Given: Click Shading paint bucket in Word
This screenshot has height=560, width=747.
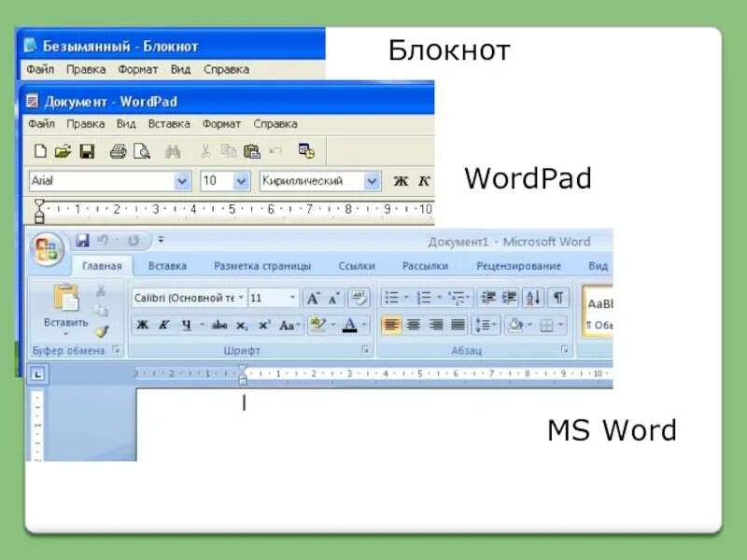Looking at the screenshot, I should (x=515, y=326).
